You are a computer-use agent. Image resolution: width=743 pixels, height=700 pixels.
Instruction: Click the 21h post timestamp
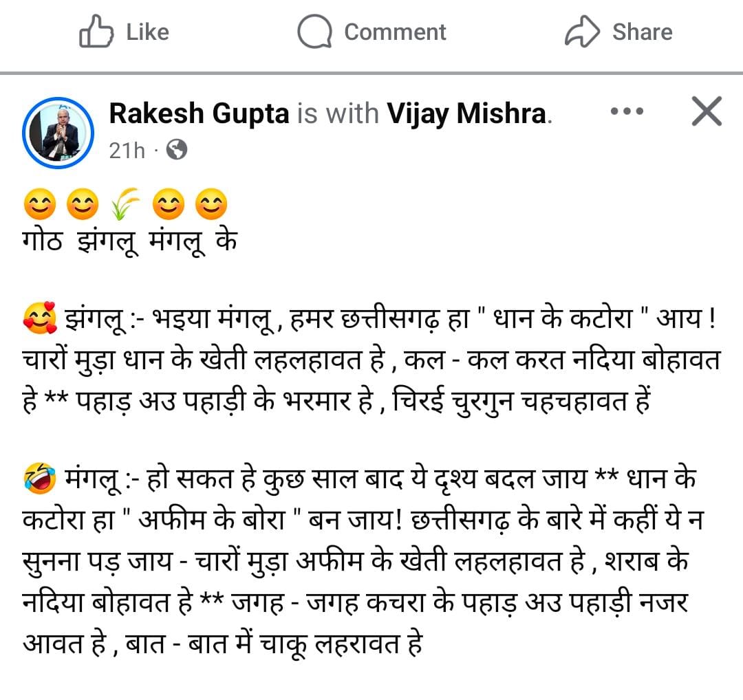[127, 150]
